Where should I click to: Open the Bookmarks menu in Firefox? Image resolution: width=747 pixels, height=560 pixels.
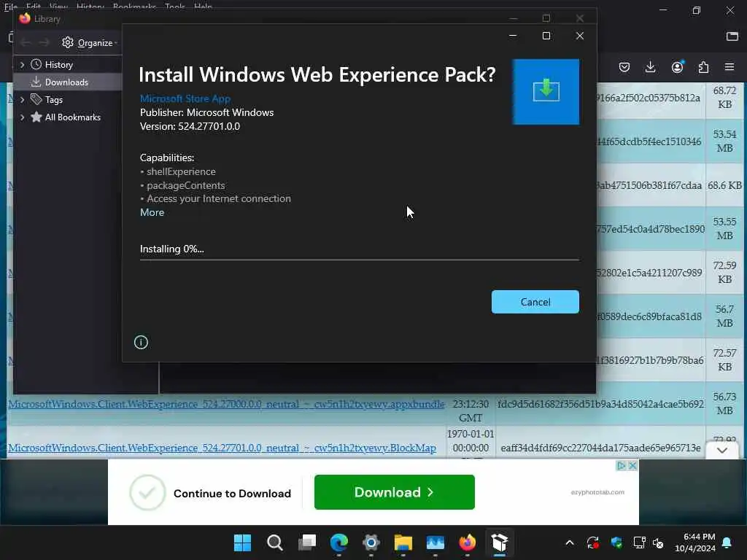point(134,7)
